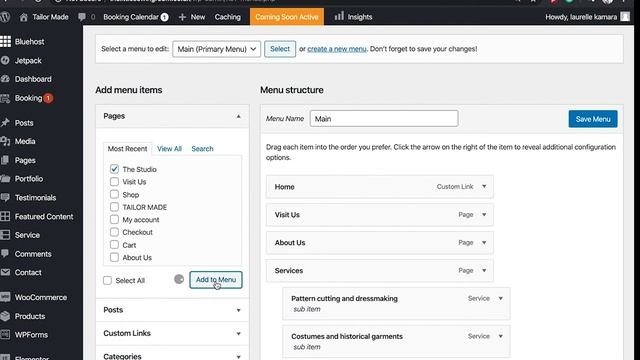The width and height of the screenshot is (640, 360).
Task: Check the Checkout page checkbox
Action: pyautogui.click(x=114, y=232)
